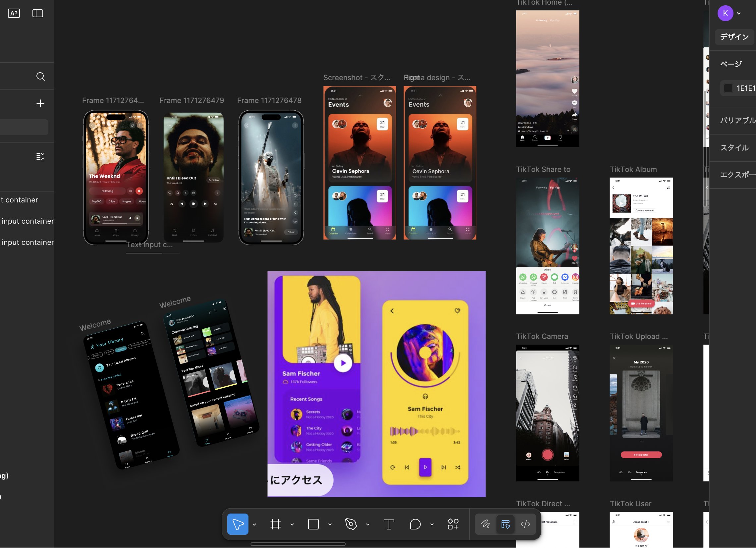The width and height of the screenshot is (756, 548).
Task: Click 'Use this sound' button in TikTok Album
Action: 641,304
